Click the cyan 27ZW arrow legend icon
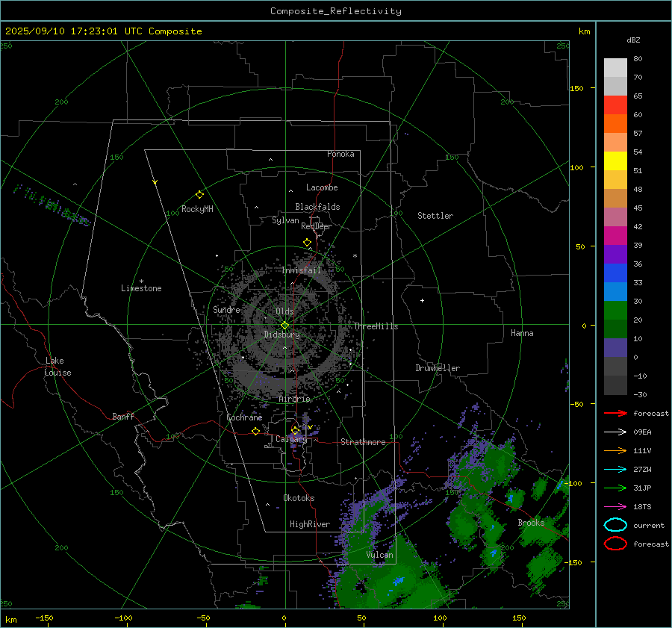This screenshot has height=628, width=672. point(615,470)
